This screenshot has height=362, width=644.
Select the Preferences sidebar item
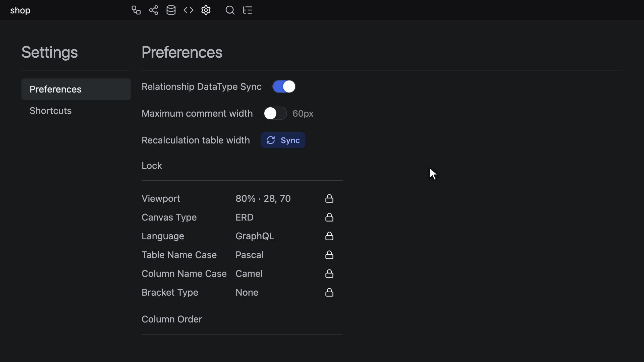pos(76,89)
